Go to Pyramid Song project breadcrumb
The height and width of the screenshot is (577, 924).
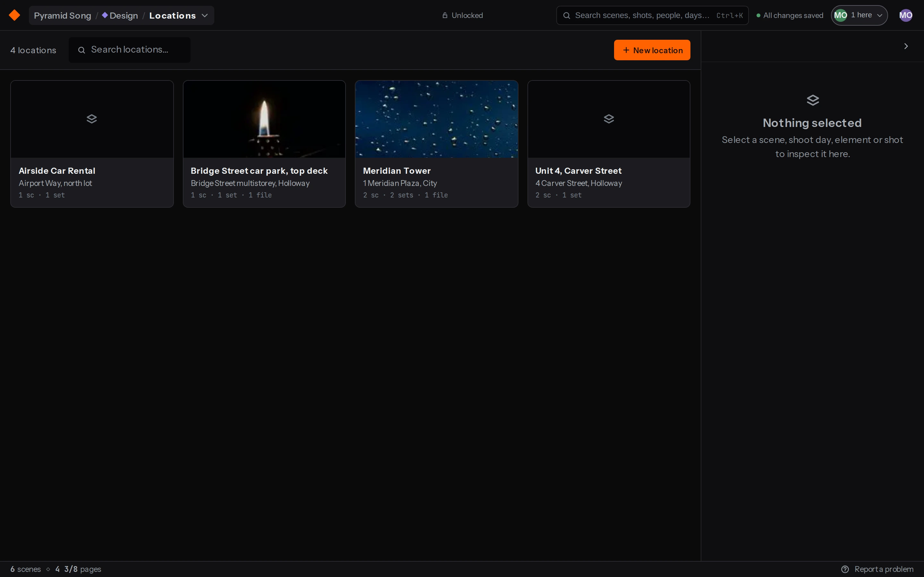(x=63, y=16)
